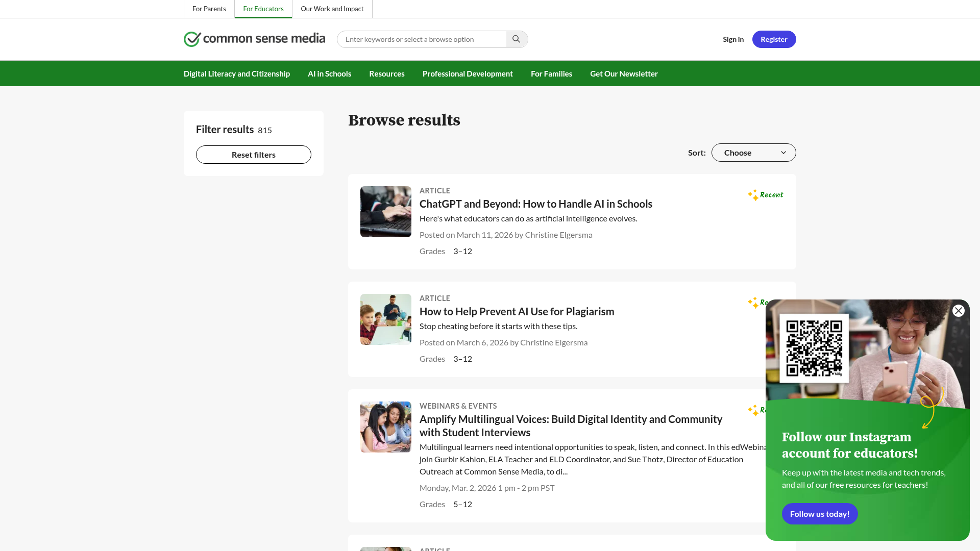The image size is (980, 551).
Task: Click WEBINARS & EVENTS label
Action: (x=458, y=406)
